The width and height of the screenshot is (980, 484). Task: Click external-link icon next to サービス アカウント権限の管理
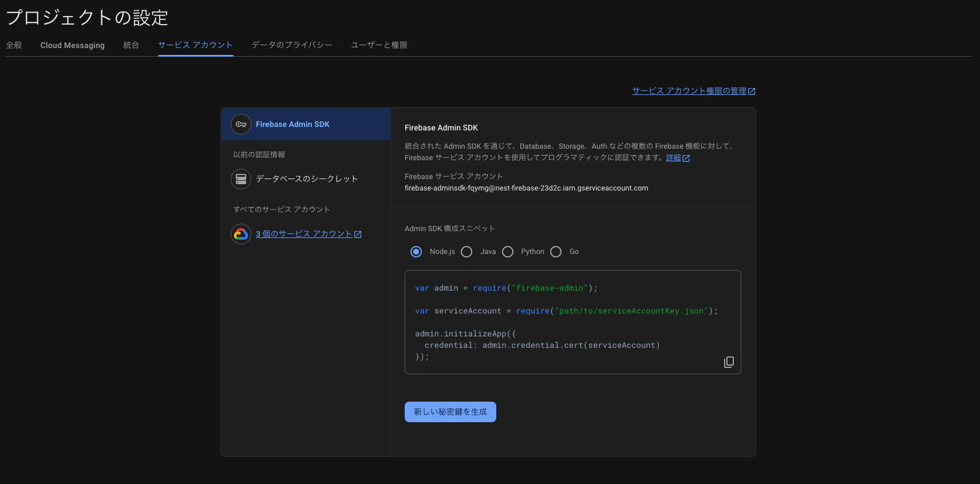pyautogui.click(x=752, y=92)
